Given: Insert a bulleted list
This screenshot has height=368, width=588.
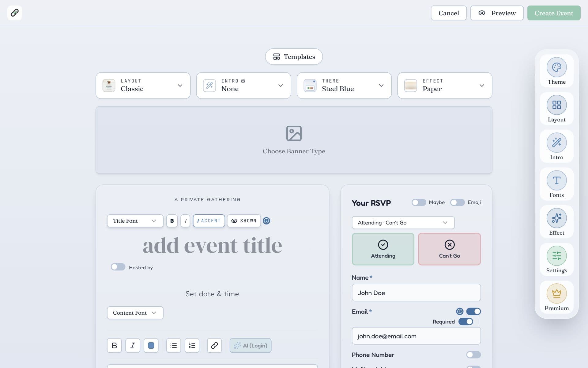Looking at the screenshot, I should click(174, 346).
